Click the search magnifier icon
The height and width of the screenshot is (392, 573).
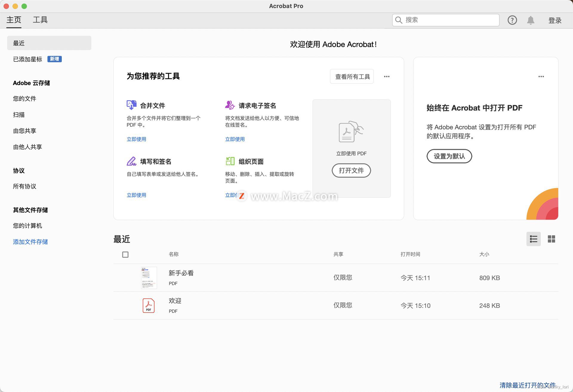pos(399,20)
